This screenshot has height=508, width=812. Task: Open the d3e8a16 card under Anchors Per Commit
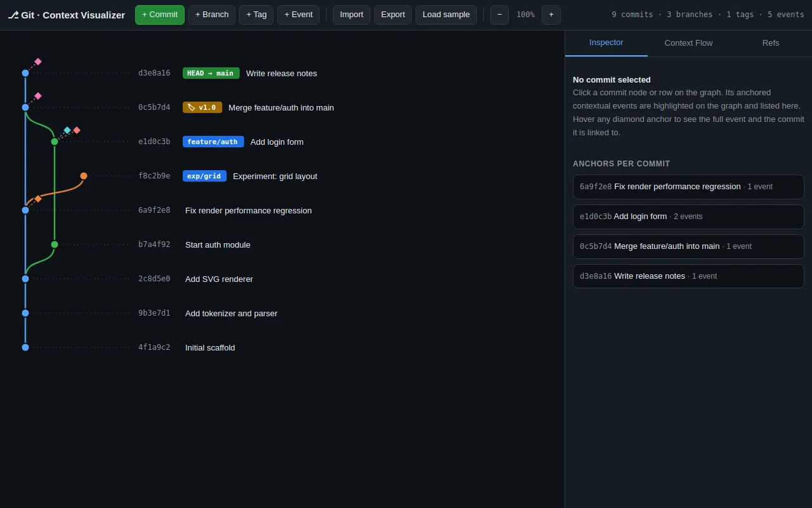coord(688,276)
